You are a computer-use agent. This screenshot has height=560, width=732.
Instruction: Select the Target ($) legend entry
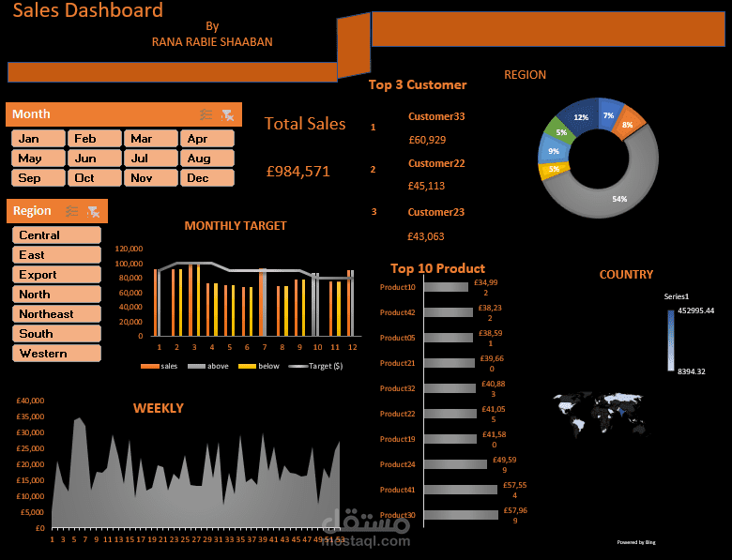click(x=316, y=367)
